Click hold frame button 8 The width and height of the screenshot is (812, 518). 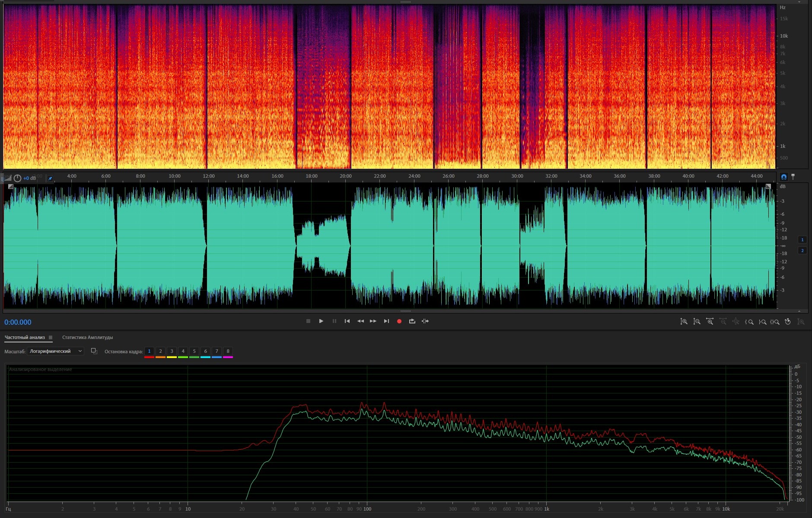[228, 352]
